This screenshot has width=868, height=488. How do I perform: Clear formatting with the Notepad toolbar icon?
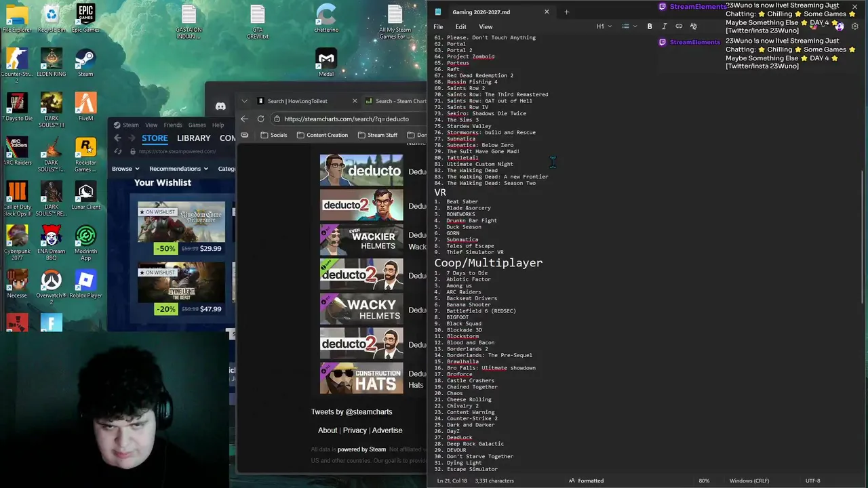pyautogui.click(x=693, y=26)
